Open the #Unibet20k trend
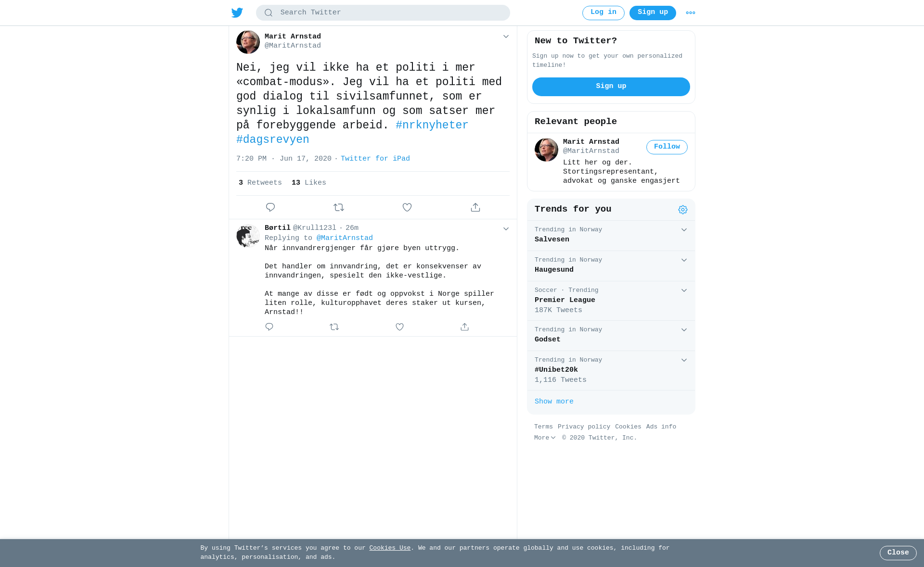924x567 pixels. coord(611,370)
